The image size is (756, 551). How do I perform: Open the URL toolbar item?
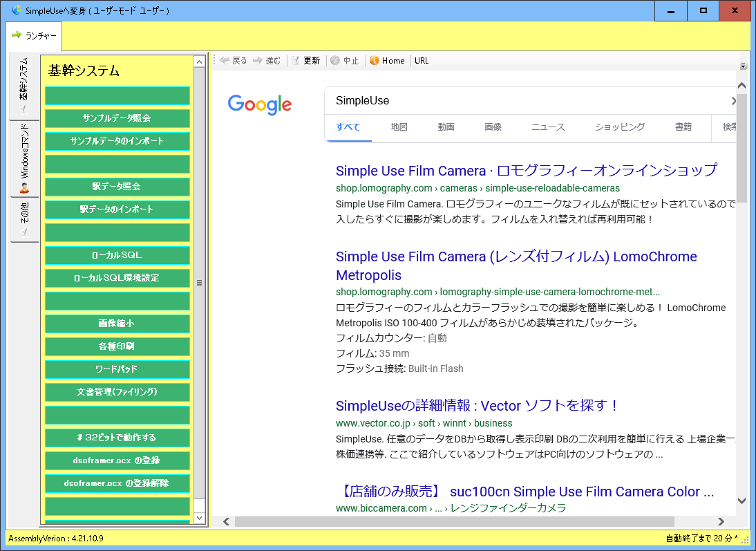coord(422,60)
